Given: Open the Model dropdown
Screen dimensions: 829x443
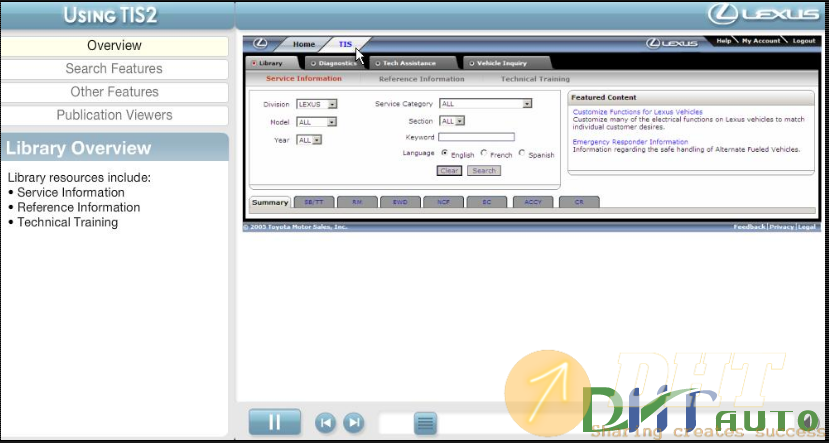Looking at the screenshot, I should (316, 122).
